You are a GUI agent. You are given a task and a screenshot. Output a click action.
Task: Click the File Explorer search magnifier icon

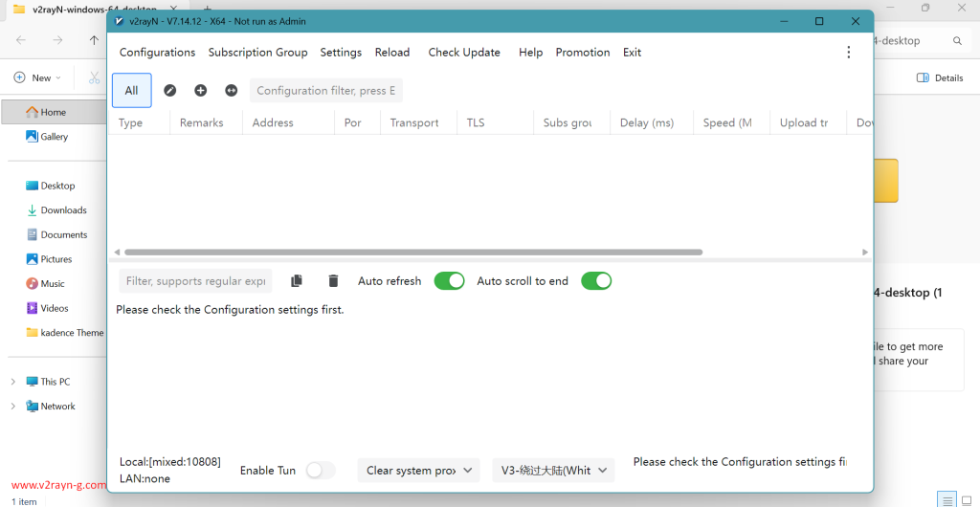point(957,40)
